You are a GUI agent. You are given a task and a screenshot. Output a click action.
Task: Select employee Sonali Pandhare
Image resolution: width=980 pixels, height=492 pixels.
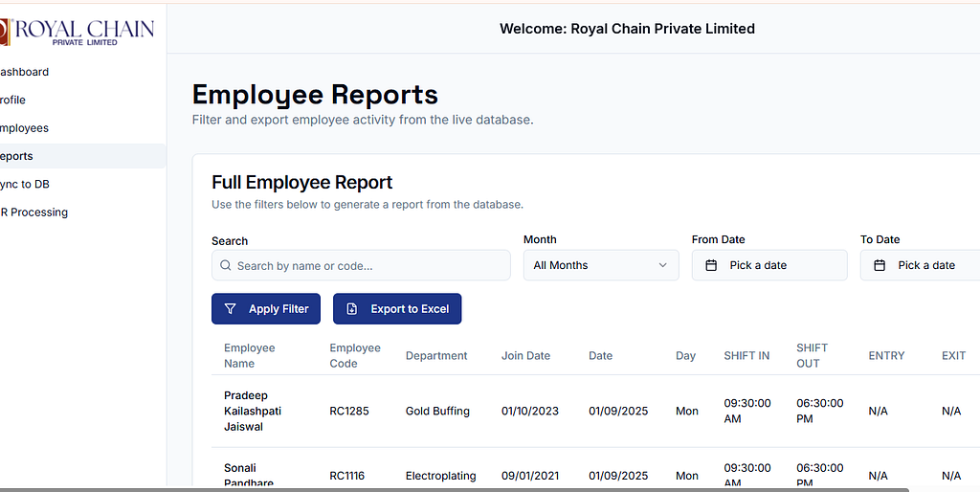tap(249, 475)
